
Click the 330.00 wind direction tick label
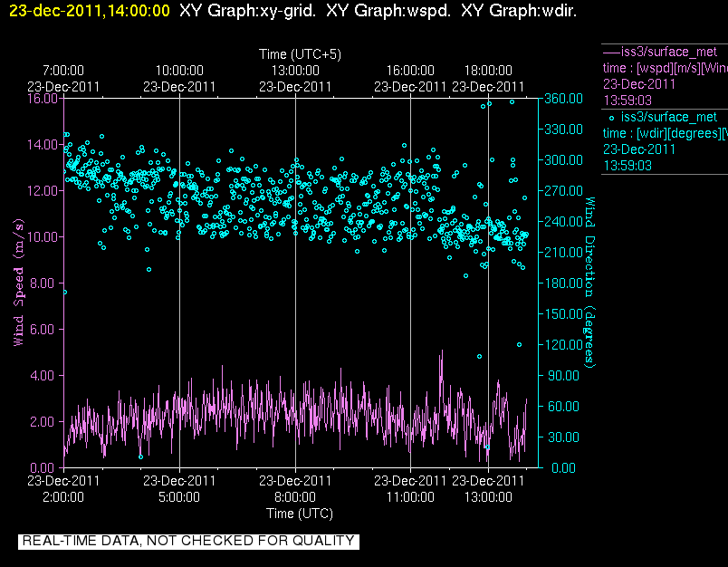[563, 130]
